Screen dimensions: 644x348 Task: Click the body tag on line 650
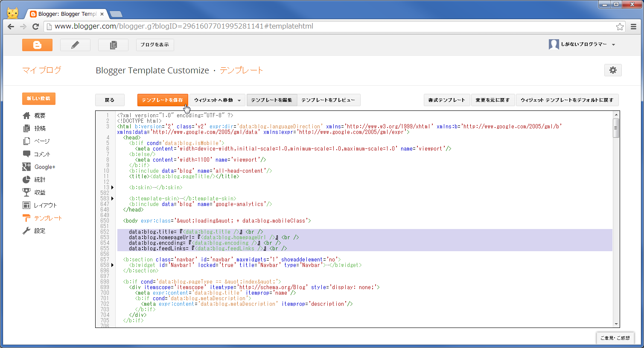coord(217,221)
